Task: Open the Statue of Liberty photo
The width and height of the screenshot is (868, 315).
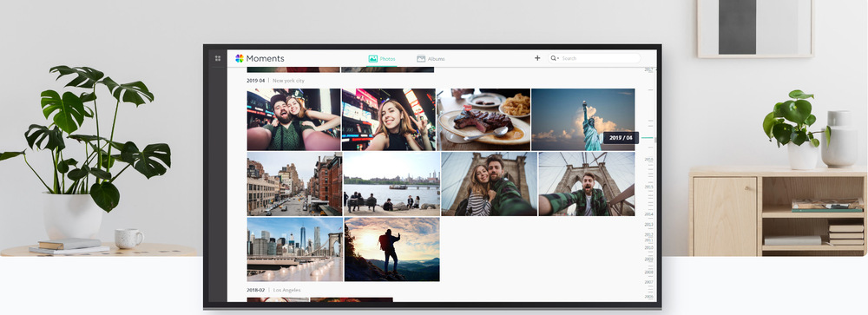Action: [x=583, y=120]
